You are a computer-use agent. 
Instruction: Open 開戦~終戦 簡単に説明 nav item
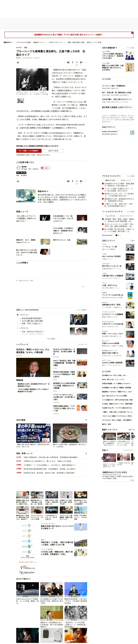pos(76,42)
